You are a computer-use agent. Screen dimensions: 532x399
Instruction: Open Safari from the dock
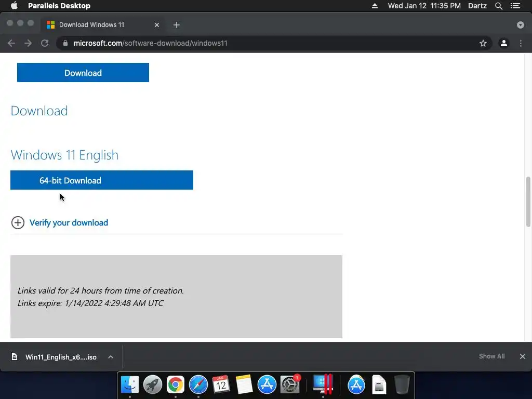coord(198,384)
